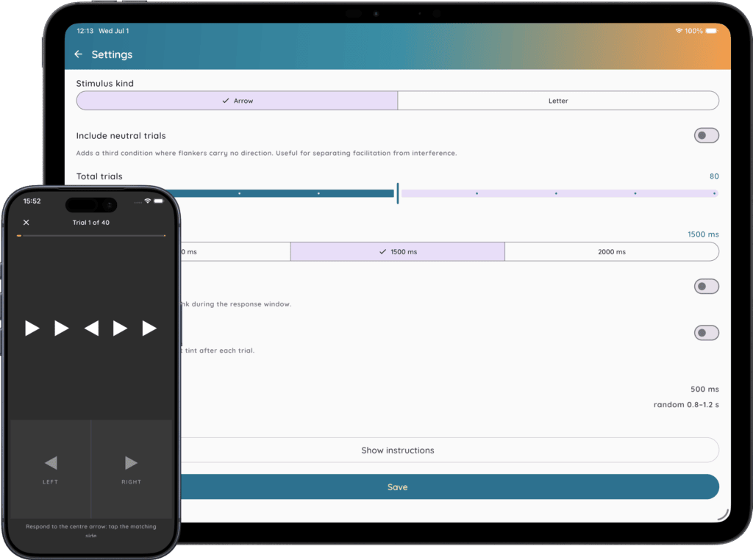753x560 pixels.
Task: Tap the tablet Wi-Fi status icon
Action: point(679,31)
